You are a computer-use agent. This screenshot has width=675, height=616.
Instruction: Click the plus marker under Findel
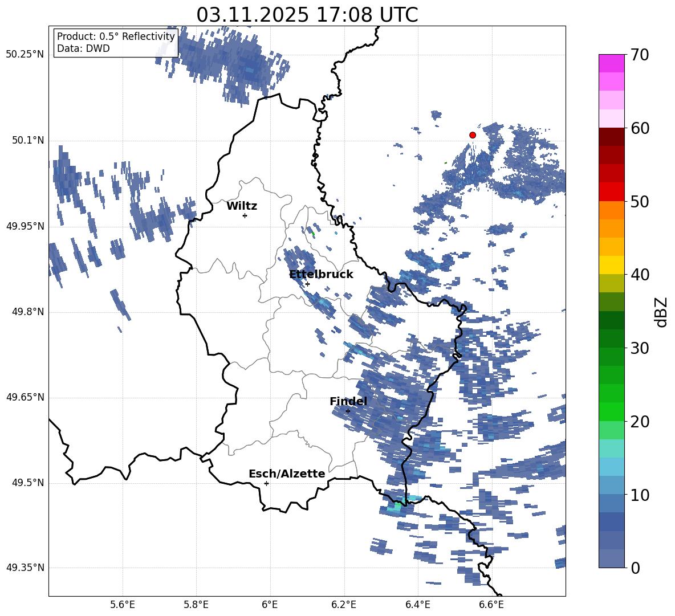pos(348,411)
